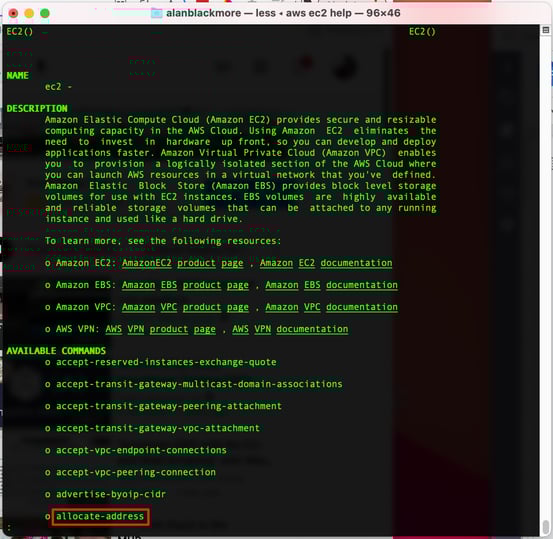Minimize the terminal using yellow button
The image size is (553, 539).
point(29,13)
